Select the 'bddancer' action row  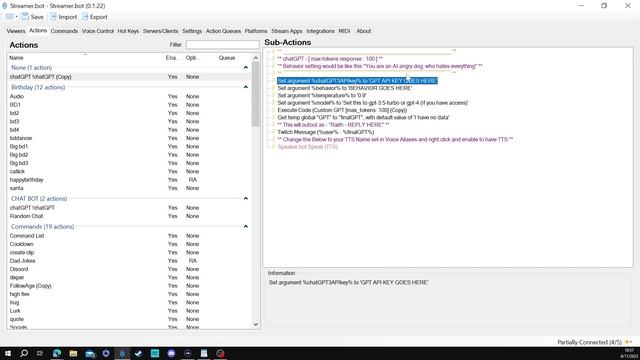pyautogui.click(x=130, y=138)
